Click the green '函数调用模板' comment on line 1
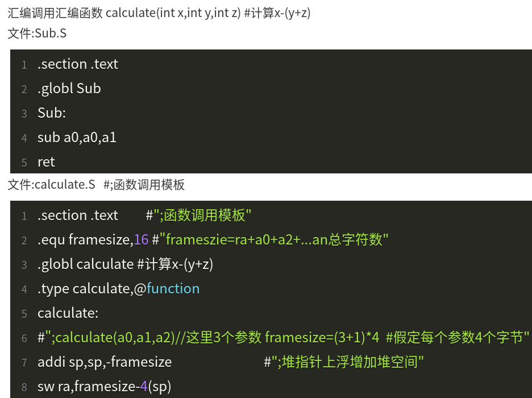 205,215
